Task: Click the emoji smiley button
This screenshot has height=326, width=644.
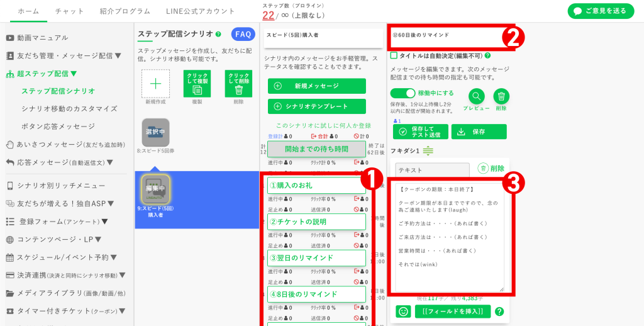Action: tap(403, 312)
